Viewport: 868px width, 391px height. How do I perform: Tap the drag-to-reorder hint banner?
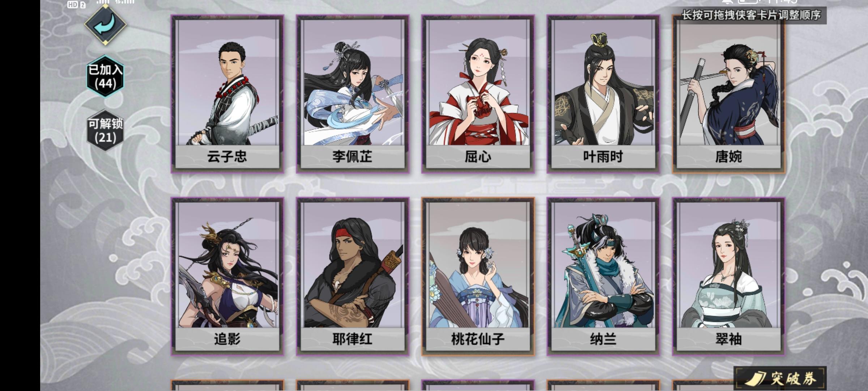coord(752,15)
